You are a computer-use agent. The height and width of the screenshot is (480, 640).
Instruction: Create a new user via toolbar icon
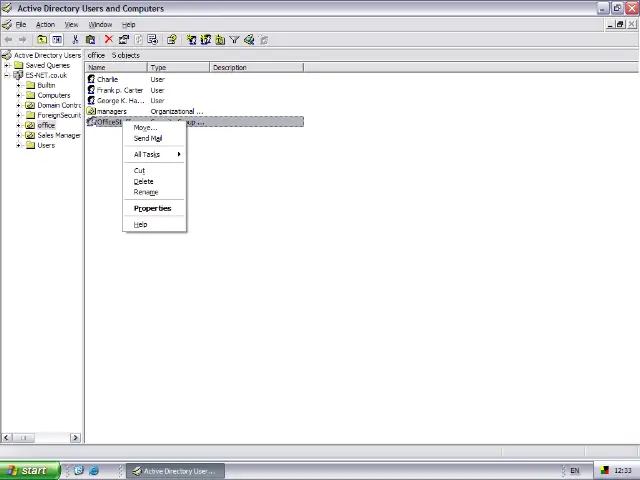[191, 40]
